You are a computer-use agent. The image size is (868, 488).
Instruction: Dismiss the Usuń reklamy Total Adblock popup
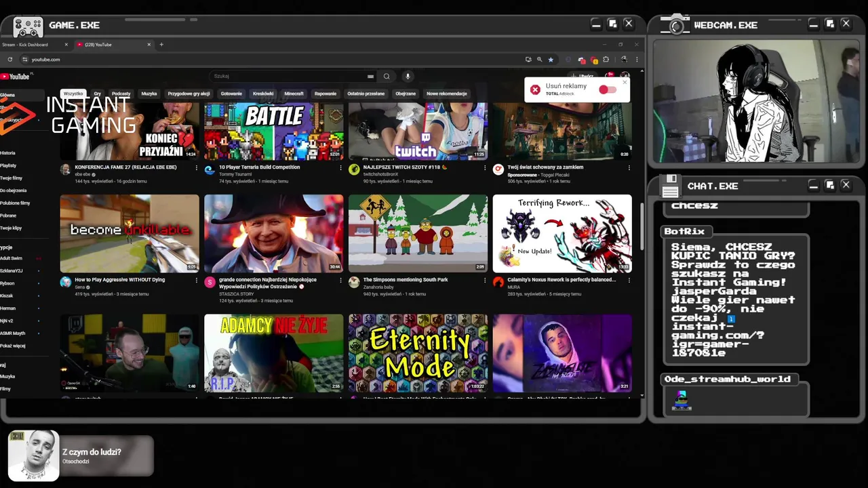(625, 82)
